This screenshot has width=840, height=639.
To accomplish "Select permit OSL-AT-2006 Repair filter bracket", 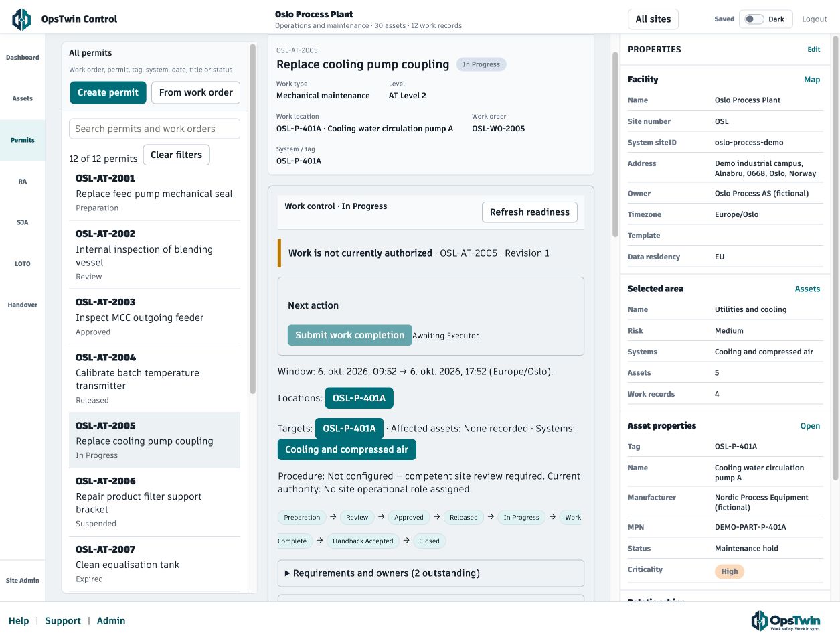I will pyautogui.click(x=155, y=502).
